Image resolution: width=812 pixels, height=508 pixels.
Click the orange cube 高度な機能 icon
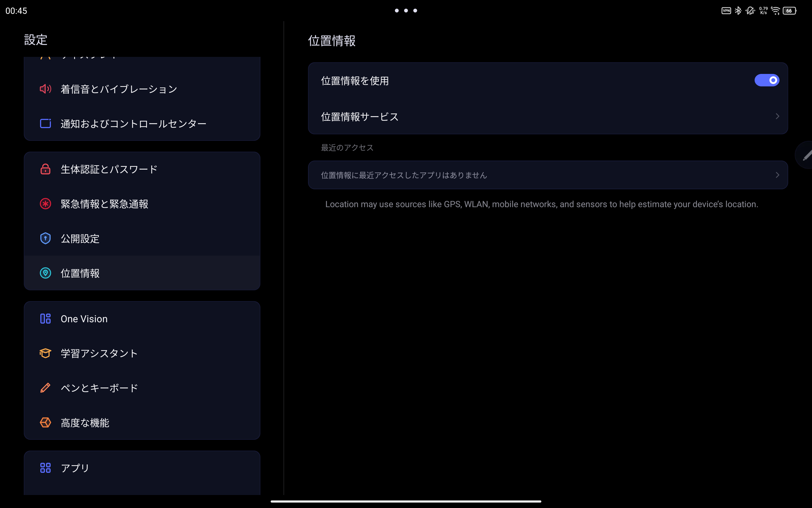pyautogui.click(x=45, y=422)
